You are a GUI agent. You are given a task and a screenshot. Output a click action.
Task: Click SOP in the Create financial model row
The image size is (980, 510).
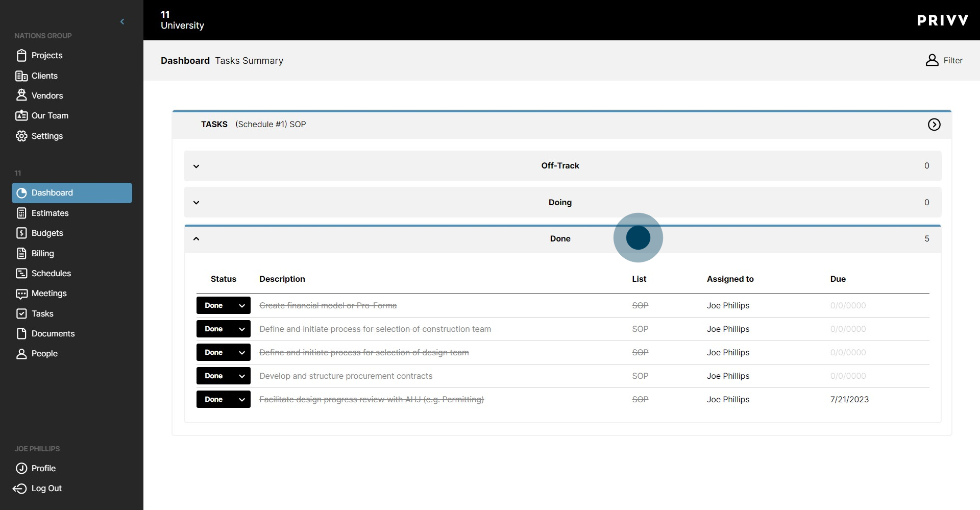[640, 305]
